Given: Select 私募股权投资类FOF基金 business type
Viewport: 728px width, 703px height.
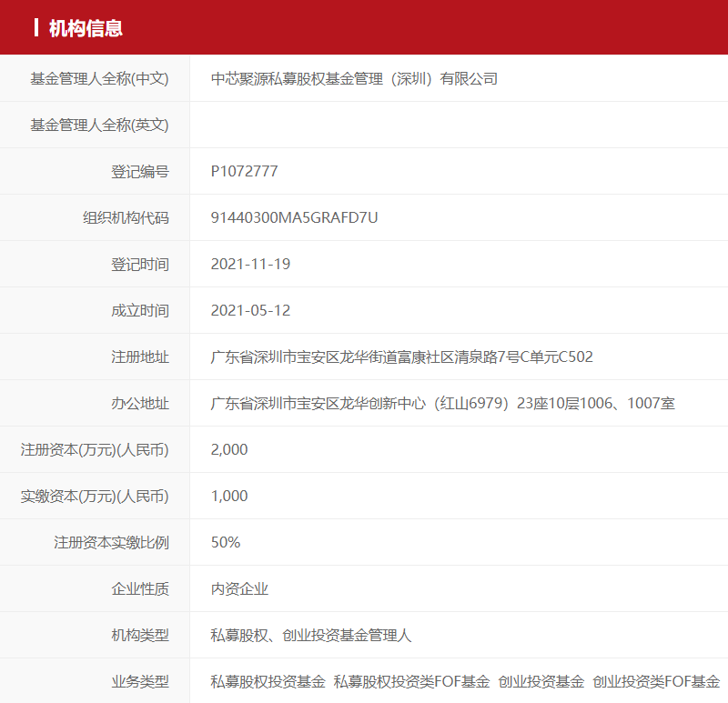Looking at the screenshot, I should click(x=412, y=682).
